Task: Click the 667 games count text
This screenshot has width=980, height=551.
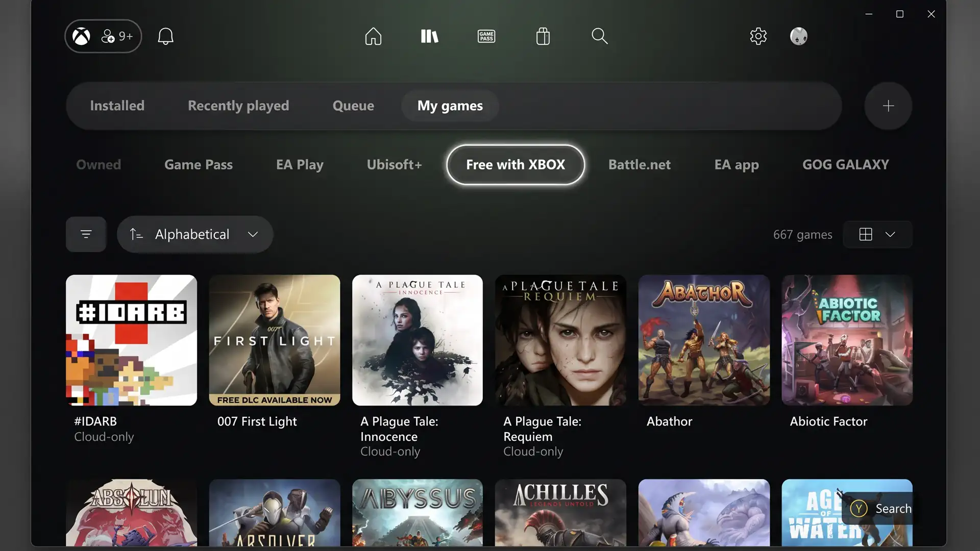Action: coord(802,234)
